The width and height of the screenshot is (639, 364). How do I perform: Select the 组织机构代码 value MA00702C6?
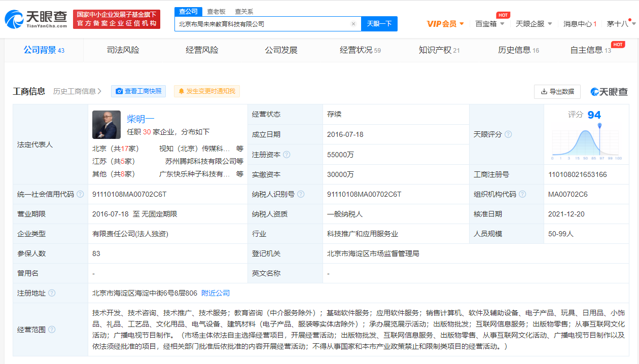pos(568,194)
